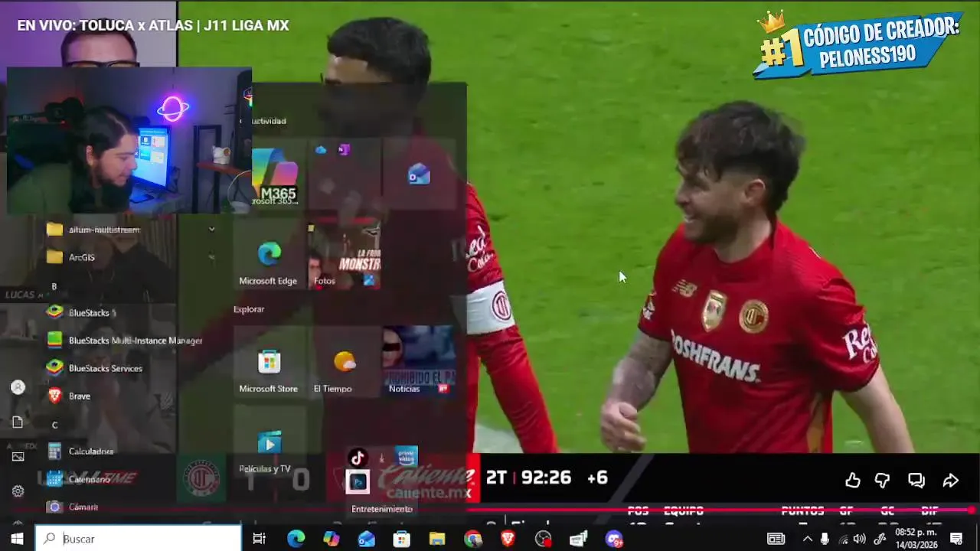This screenshot has height=551, width=980.
Task: Show hidden system tray icons
Action: tap(807, 539)
